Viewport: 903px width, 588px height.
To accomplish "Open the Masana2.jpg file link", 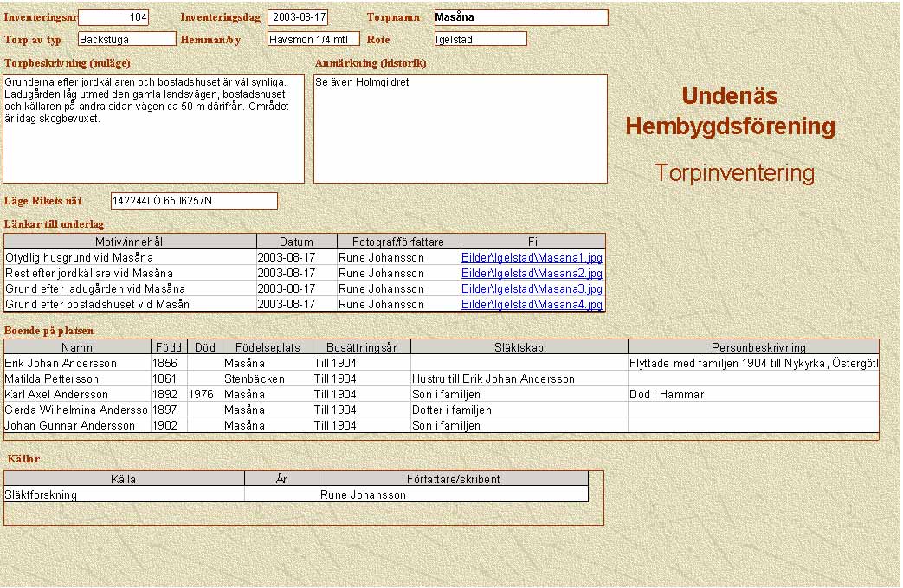I will [x=532, y=273].
